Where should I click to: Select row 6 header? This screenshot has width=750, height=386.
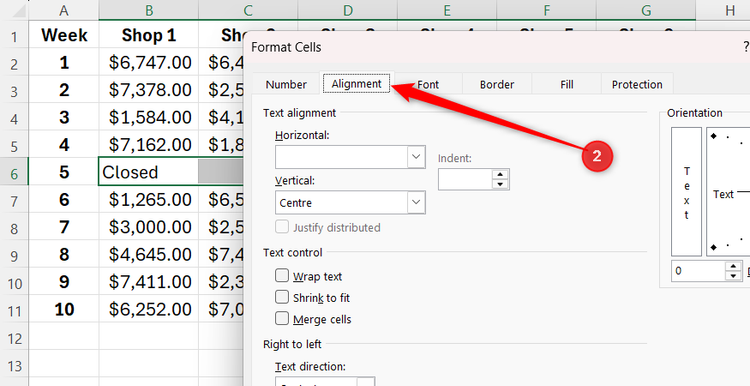14,173
